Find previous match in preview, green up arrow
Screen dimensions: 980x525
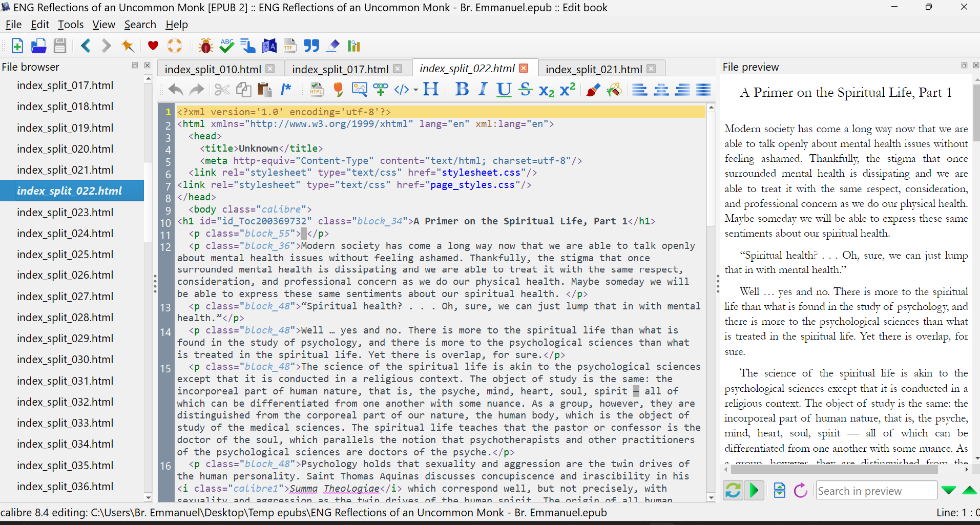(970, 490)
